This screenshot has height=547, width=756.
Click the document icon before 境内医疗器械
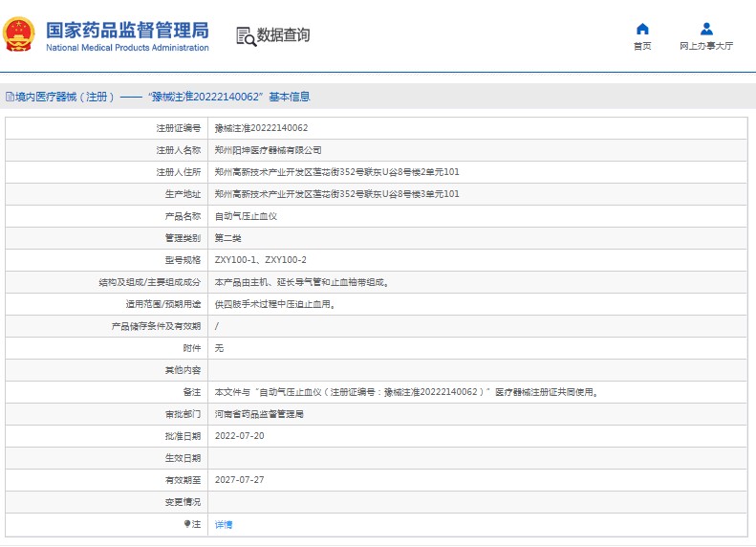click(10, 97)
